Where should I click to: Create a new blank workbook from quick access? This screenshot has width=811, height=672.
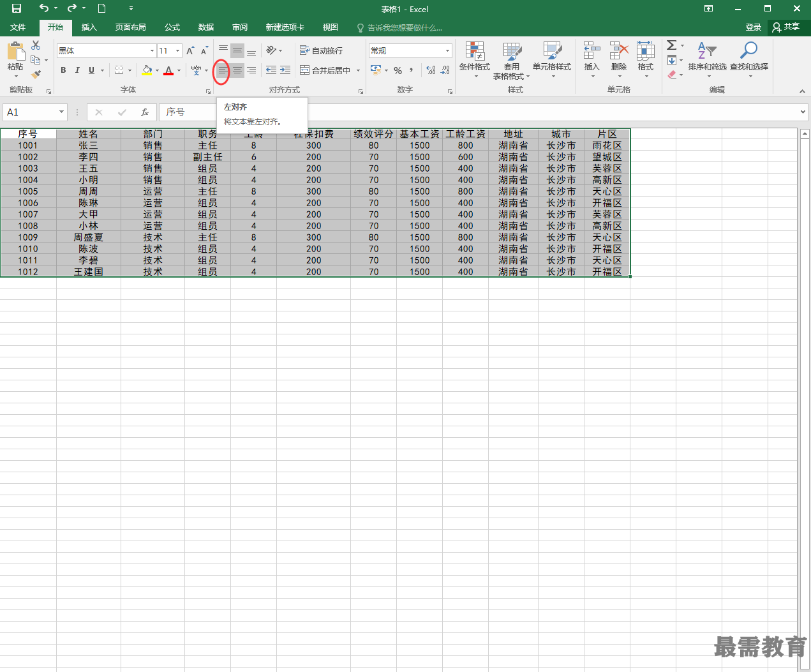(x=101, y=8)
